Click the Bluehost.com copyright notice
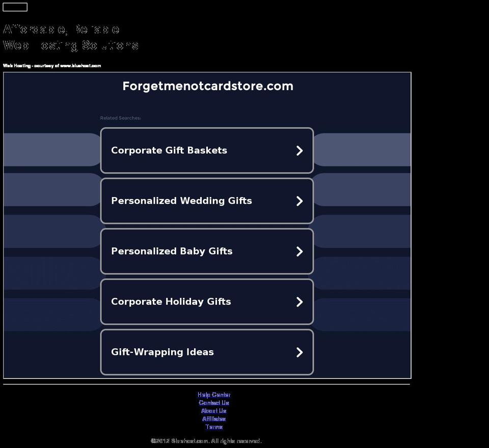This screenshot has width=489, height=448. click(x=206, y=441)
